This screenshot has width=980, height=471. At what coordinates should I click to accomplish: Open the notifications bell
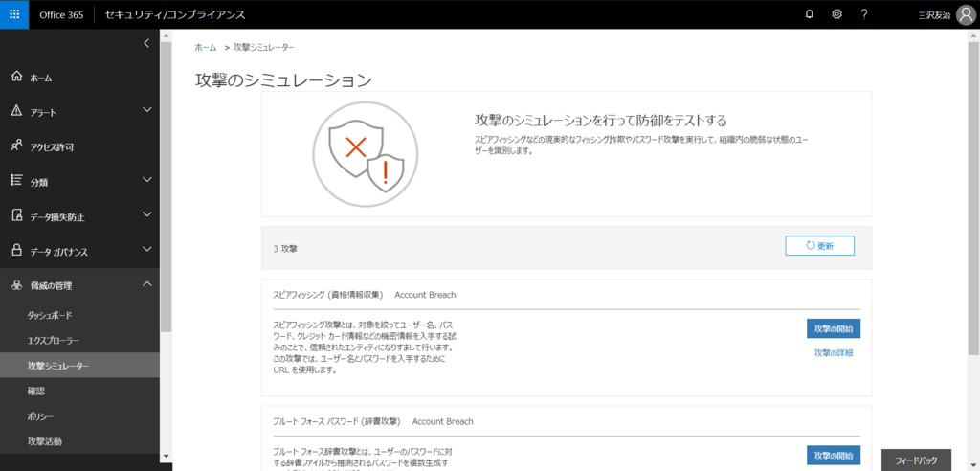pyautogui.click(x=810, y=14)
